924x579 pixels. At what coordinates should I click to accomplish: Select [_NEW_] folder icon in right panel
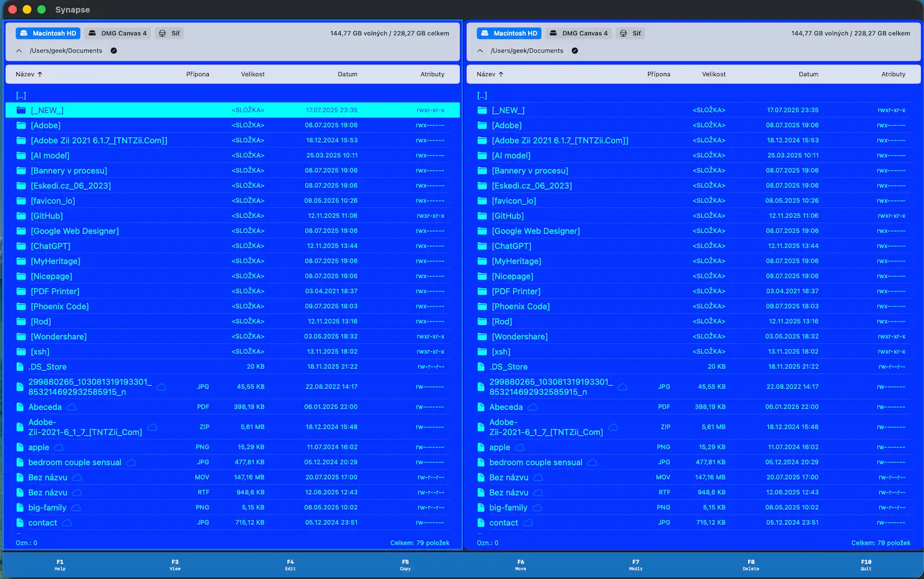click(x=482, y=110)
